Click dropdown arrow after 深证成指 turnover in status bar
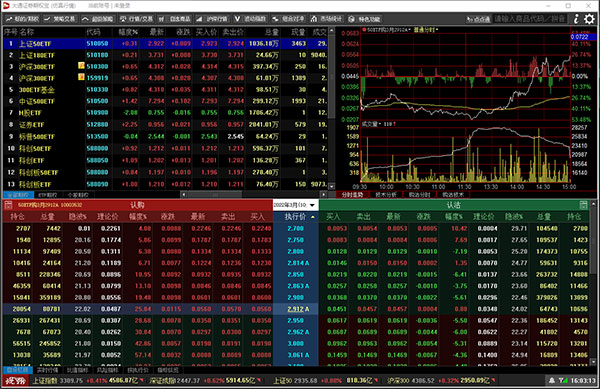This screenshot has height=389, width=600. pyautogui.click(x=259, y=381)
